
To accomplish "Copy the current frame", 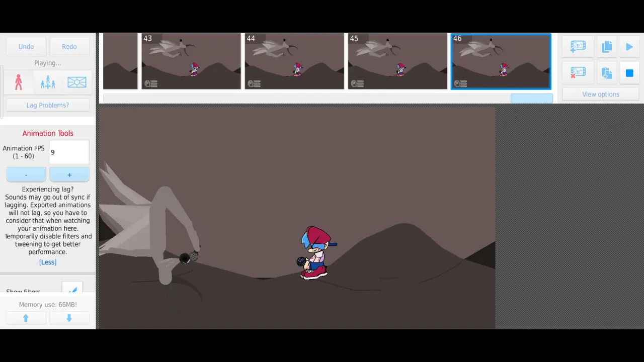I will (607, 47).
